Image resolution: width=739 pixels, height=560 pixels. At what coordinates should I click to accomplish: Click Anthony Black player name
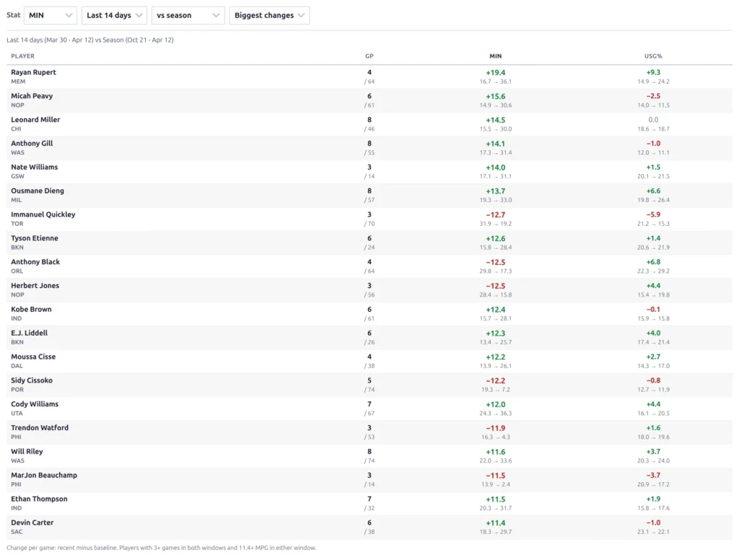pyautogui.click(x=35, y=262)
